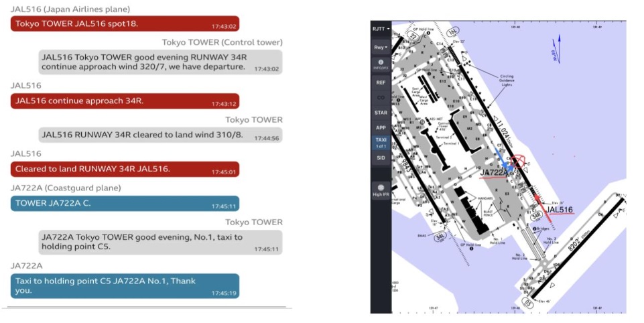644x323 pixels.
Task: Click the 'JAL516 (Japan Airlines plane)' header
Action: click(70, 9)
